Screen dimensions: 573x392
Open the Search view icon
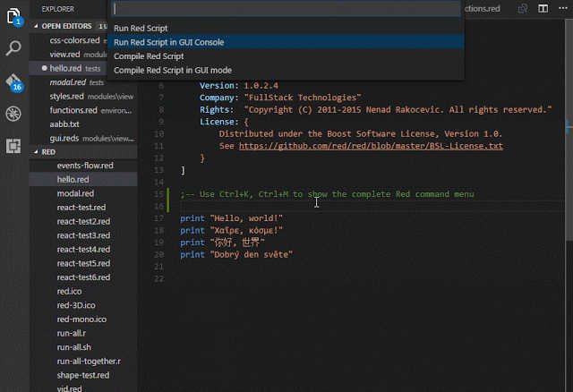tap(13, 49)
